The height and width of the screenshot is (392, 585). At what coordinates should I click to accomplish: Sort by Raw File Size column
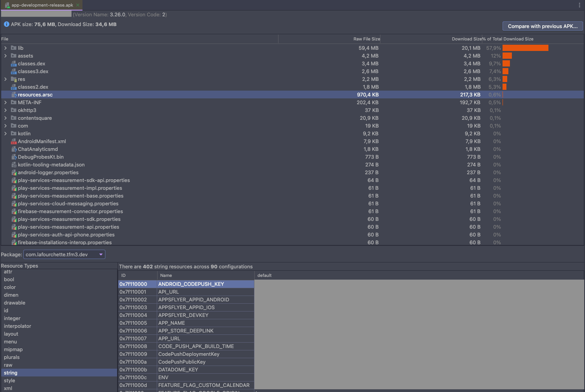[329, 39]
